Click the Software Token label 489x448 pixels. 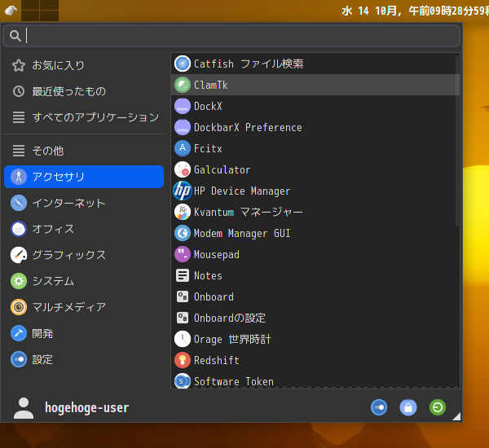pos(234,381)
